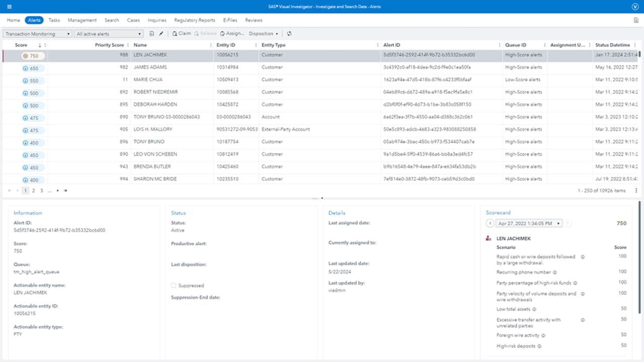This screenshot has width=644, height=362.
Task: Open the hamburger menu at top left
Action: point(10,7)
